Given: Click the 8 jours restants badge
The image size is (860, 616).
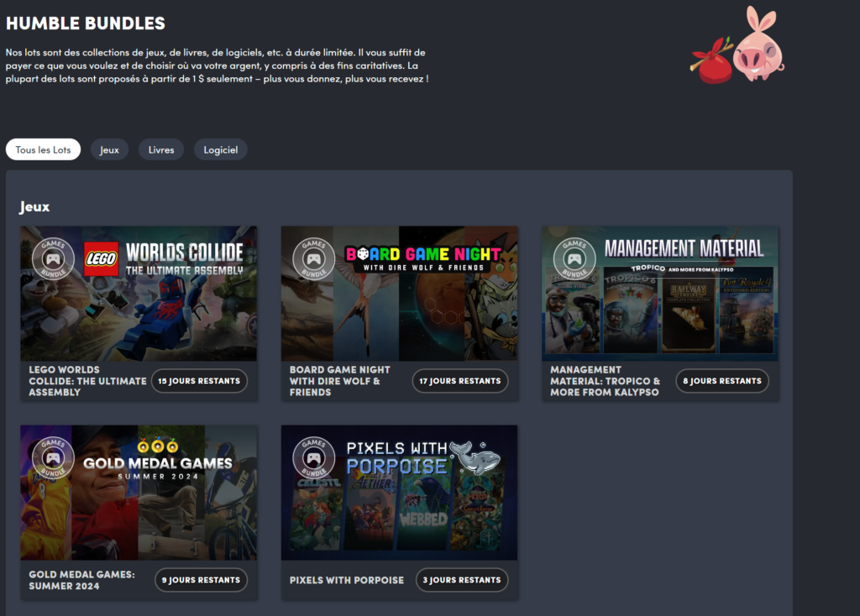Looking at the screenshot, I should point(722,381).
